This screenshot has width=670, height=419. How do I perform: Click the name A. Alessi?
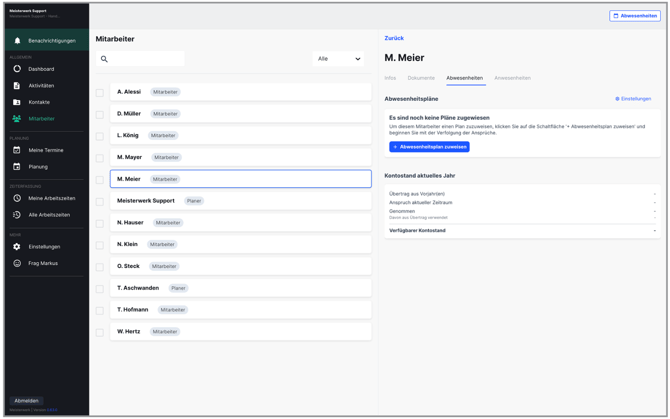point(129,91)
